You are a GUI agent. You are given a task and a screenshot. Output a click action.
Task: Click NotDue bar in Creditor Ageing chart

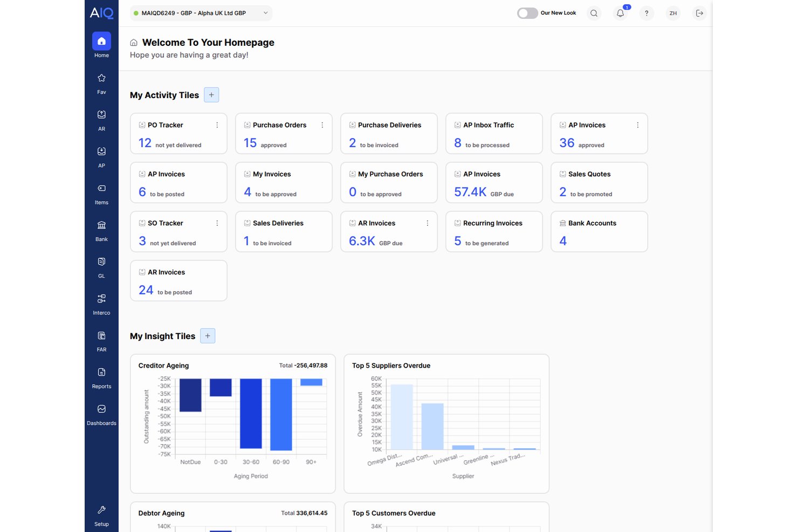(190, 395)
